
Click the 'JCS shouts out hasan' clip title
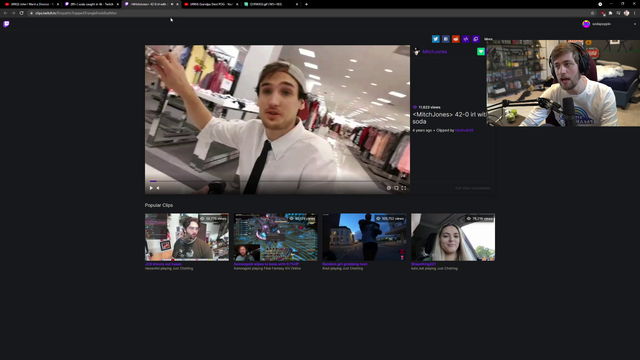(x=163, y=264)
